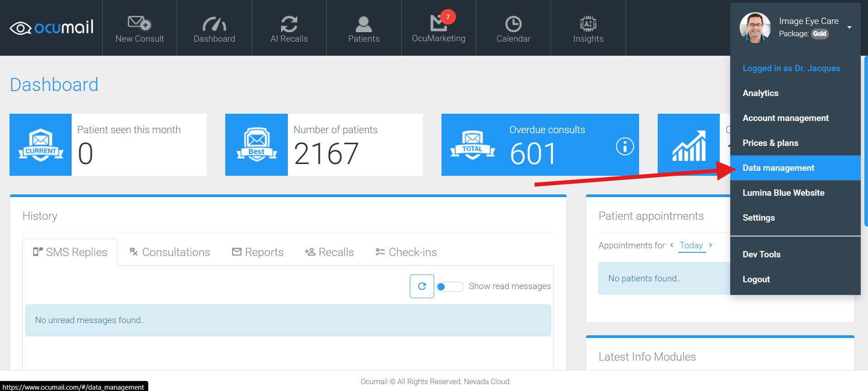Open the Calendar nav item
The height and width of the screenshot is (391, 868).
(x=514, y=28)
